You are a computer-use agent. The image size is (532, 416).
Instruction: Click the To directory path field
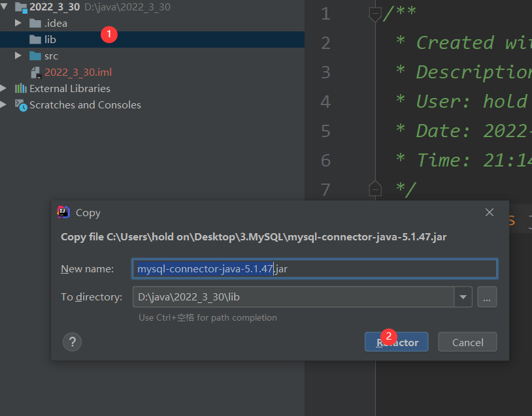pyautogui.click(x=293, y=297)
